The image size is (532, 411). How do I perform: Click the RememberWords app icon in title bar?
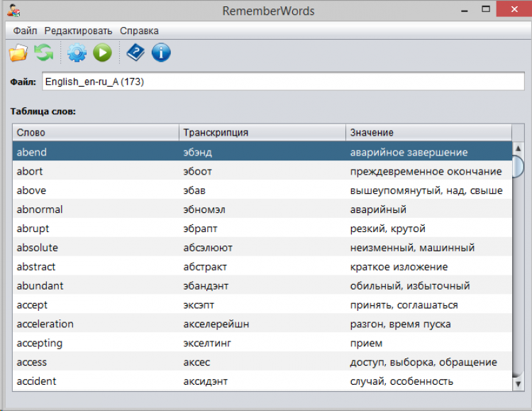pyautogui.click(x=13, y=11)
